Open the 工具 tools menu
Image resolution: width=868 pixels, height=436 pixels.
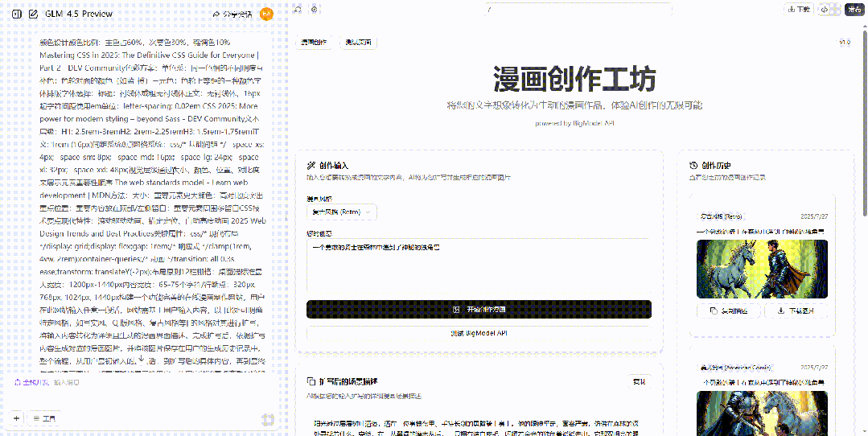click(44, 418)
